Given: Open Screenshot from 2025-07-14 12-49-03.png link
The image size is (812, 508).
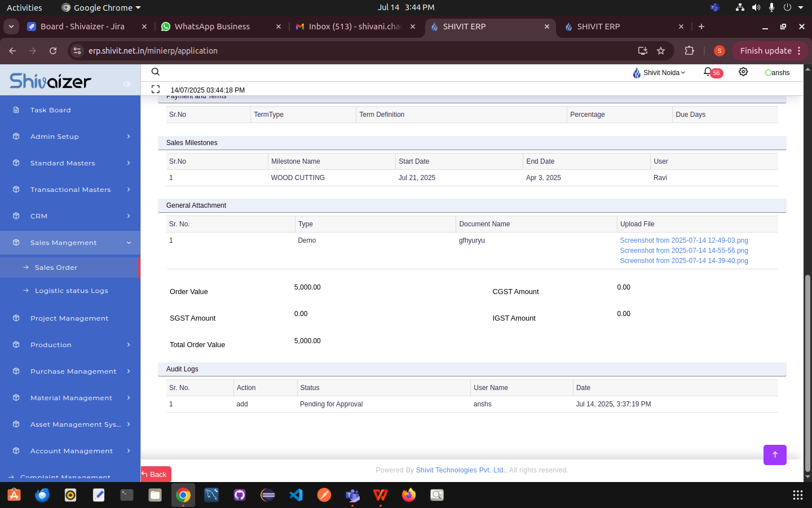Looking at the screenshot, I should click(683, 240).
